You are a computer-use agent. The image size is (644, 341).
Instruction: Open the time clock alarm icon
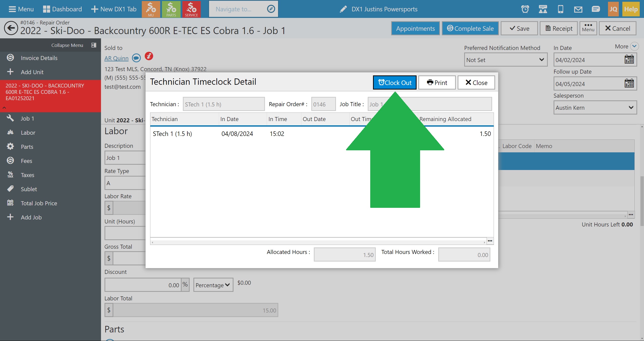click(x=525, y=9)
